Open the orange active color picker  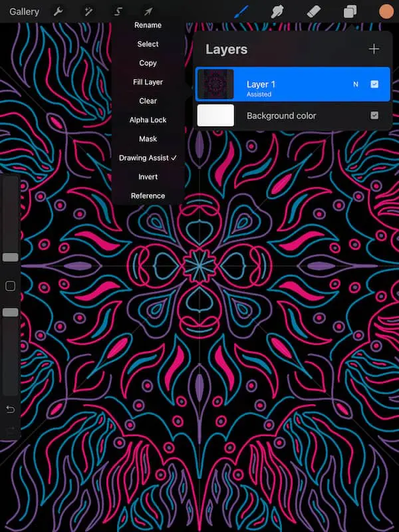click(386, 11)
